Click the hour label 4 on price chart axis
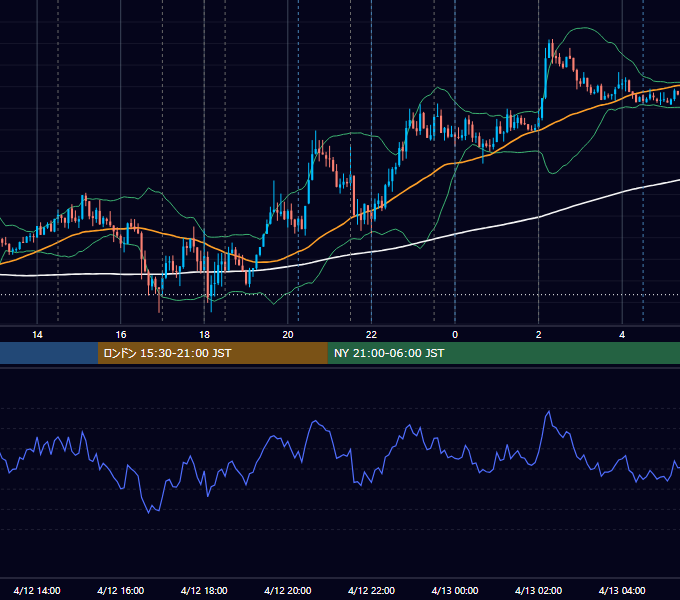 pos(622,335)
